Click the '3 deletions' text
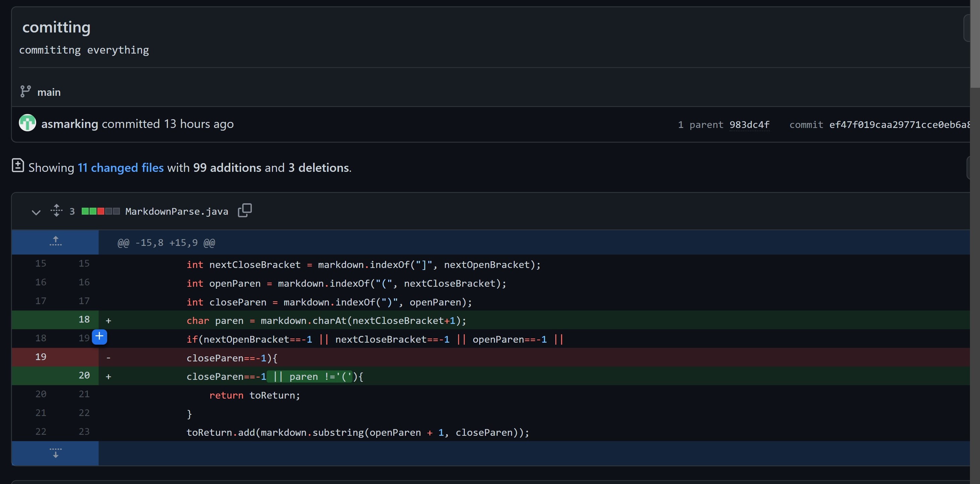Viewport: 980px width, 484px height. [319, 167]
